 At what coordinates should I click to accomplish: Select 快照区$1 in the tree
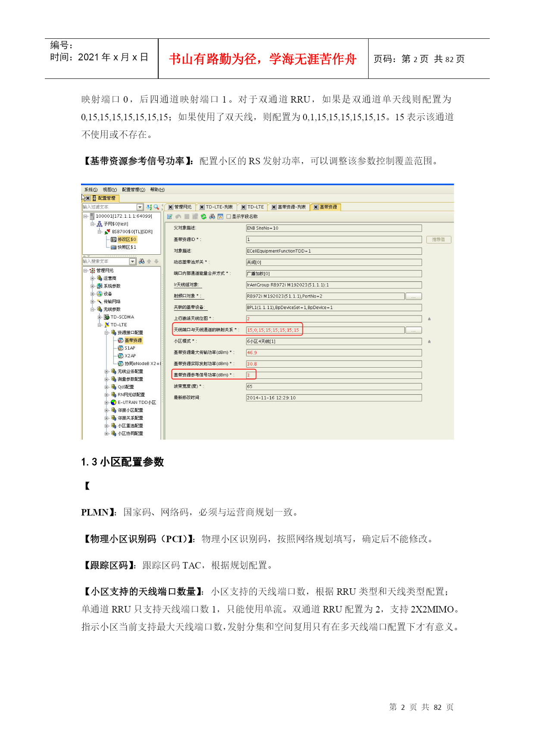pyautogui.click(x=127, y=247)
